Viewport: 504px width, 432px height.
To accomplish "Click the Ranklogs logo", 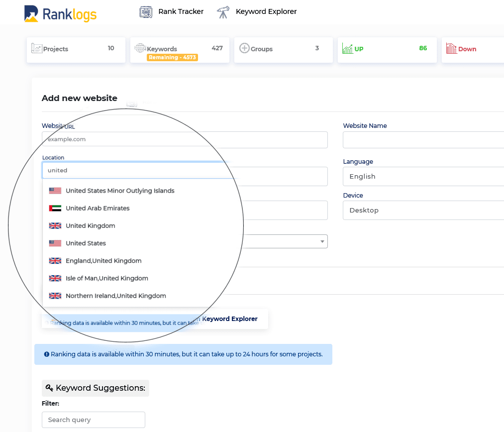I will (x=60, y=14).
